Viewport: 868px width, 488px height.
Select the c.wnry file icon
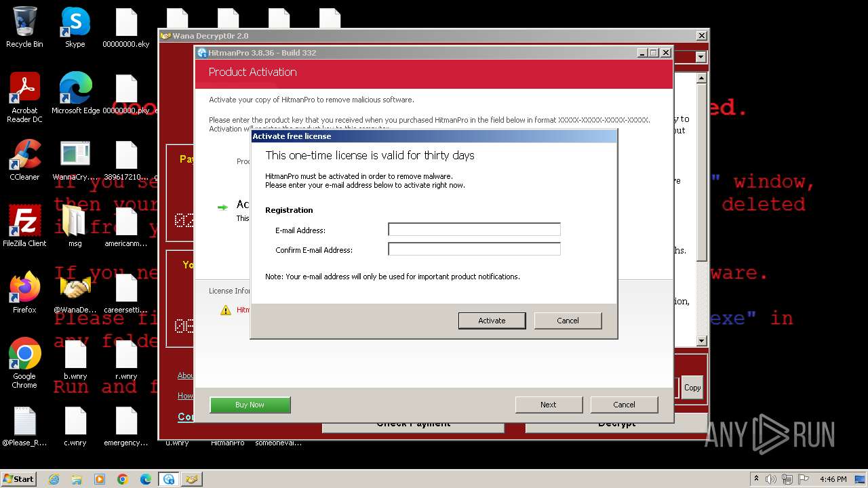point(75,426)
